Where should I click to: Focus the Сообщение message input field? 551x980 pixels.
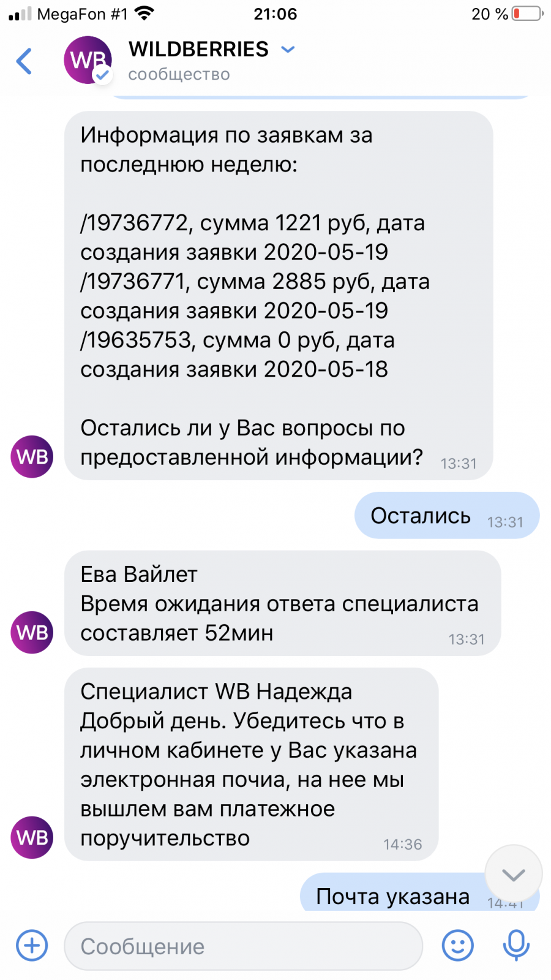coord(243,946)
